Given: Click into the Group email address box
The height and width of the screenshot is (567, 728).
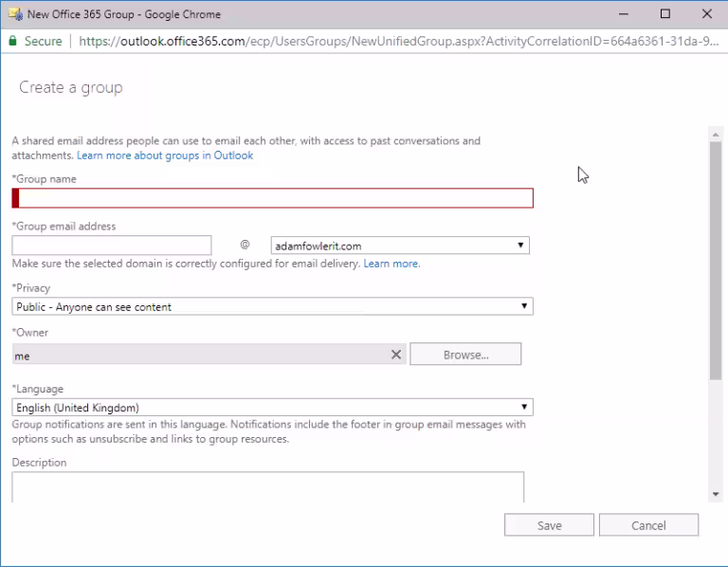Looking at the screenshot, I should click(112, 246).
